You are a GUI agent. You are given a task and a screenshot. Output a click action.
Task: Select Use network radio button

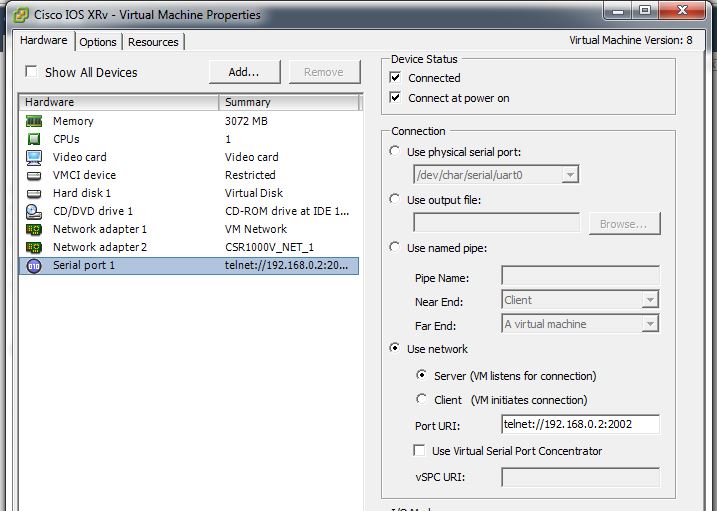point(394,348)
